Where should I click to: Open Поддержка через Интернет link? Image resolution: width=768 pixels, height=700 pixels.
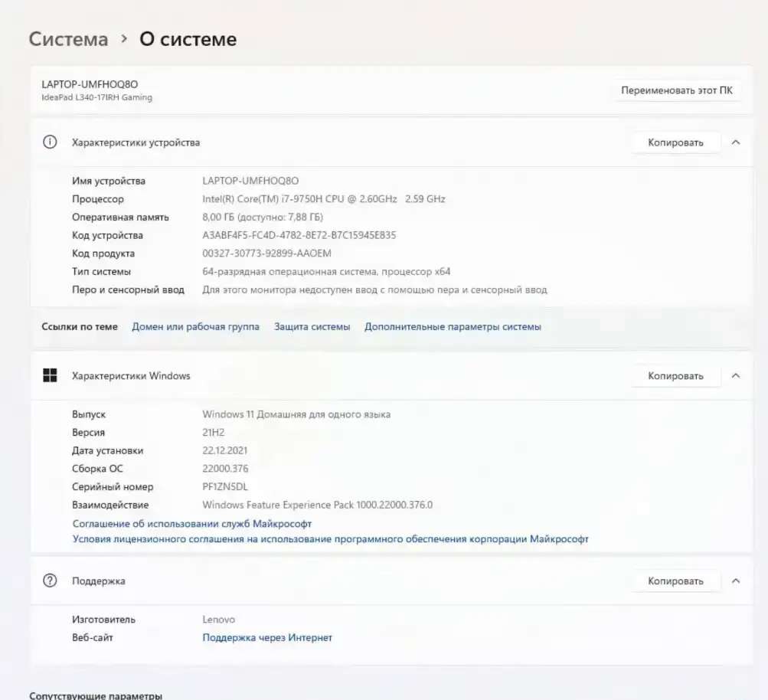tap(267, 638)
